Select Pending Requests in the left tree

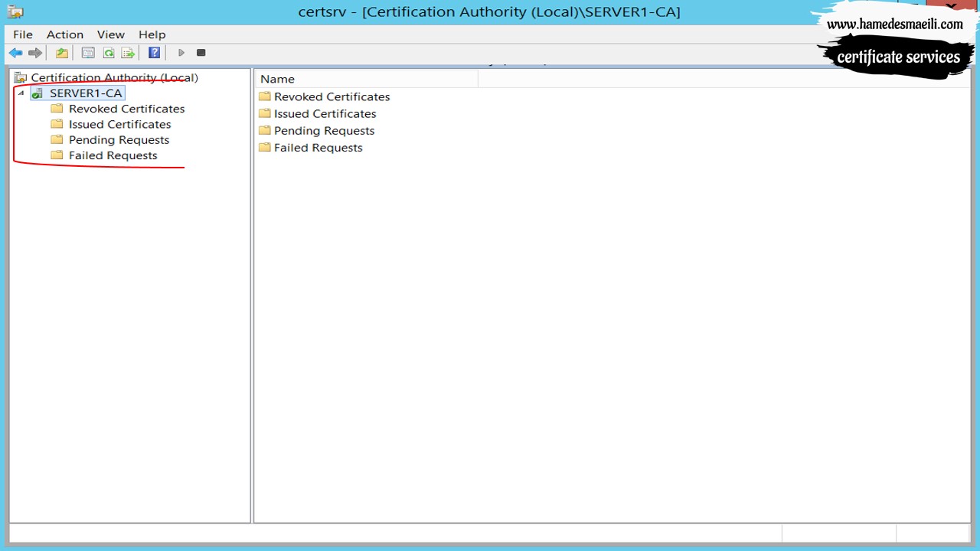[x=119, y=139]
